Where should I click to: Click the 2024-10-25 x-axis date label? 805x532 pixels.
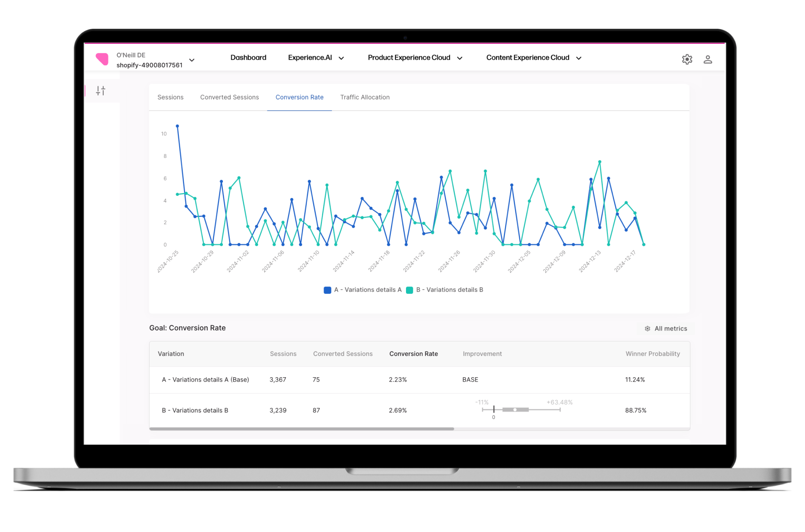(168, 262)
